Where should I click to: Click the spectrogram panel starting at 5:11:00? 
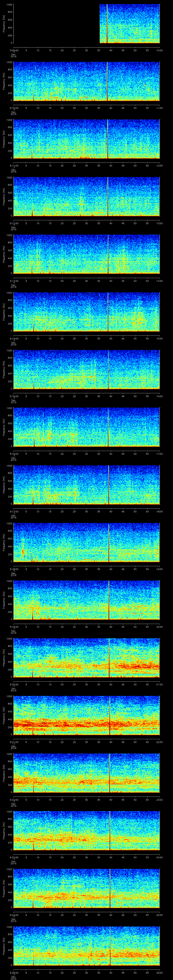87,139
